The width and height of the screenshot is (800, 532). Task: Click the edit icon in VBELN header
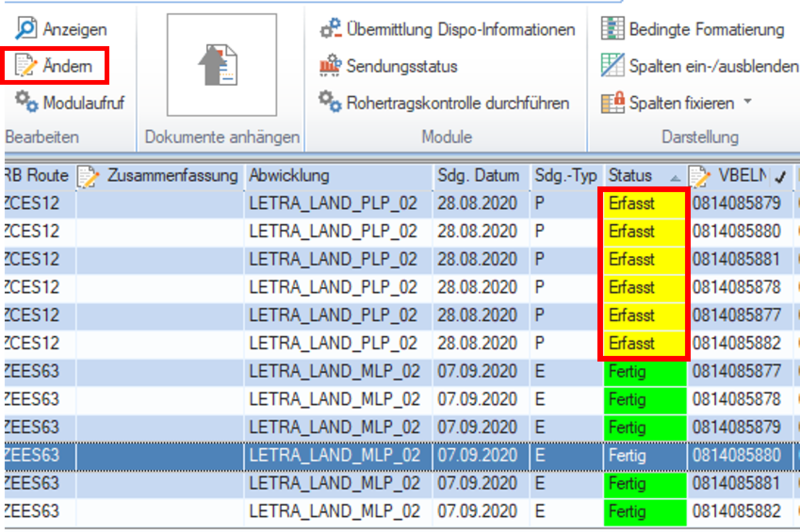pyautogui.click(x=699, y=176)
